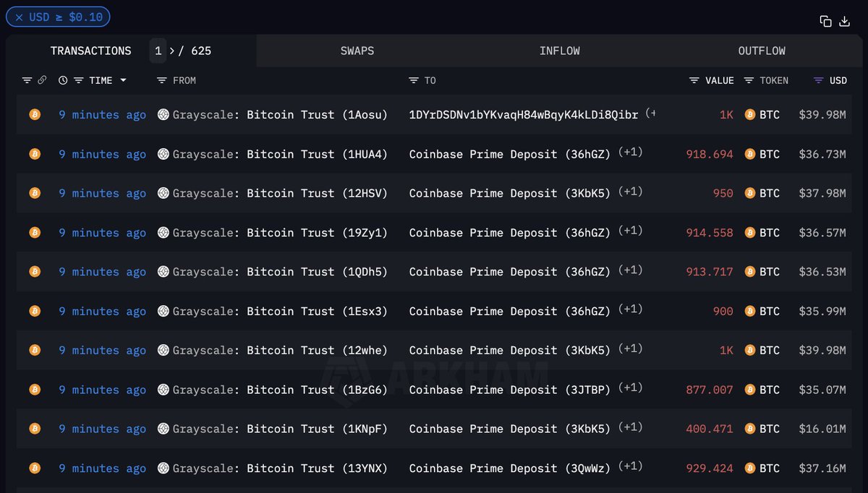Open filter icon left of link column
868x493 pixels.
27,80
